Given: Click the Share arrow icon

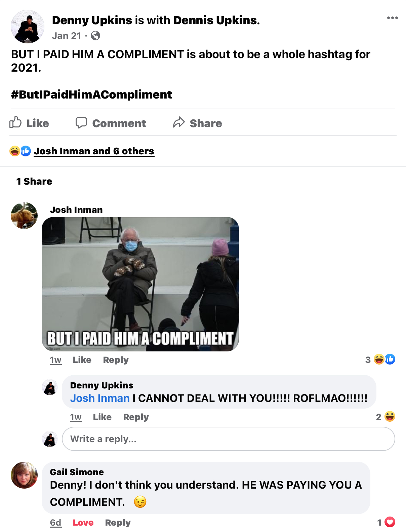Looking at the screenshot, I should (179, 122).
